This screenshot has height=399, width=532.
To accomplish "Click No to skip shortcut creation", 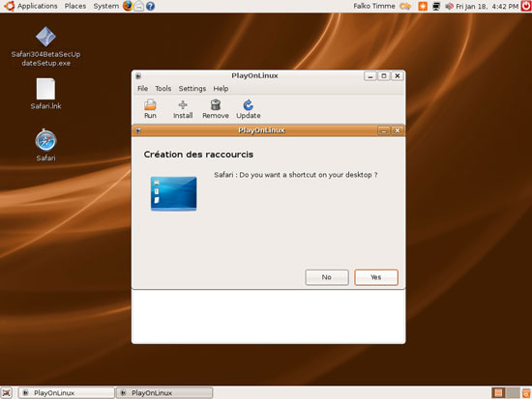I will pos(327,277).
